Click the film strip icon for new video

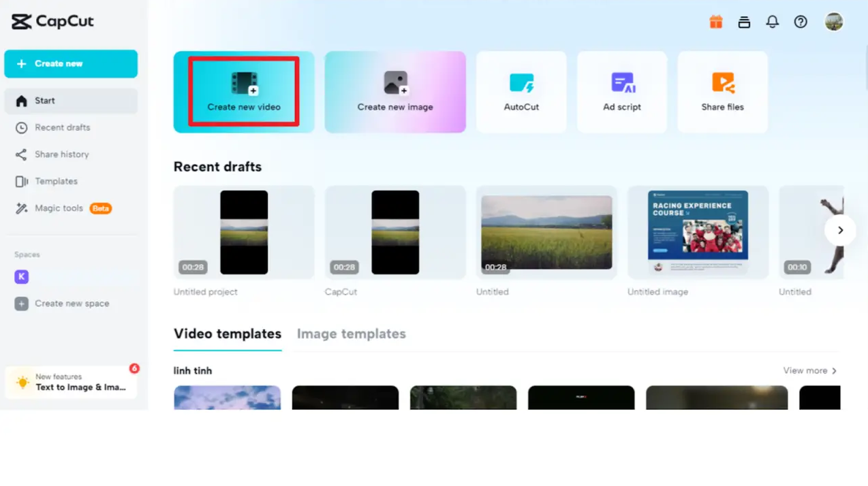pos(244,83)
